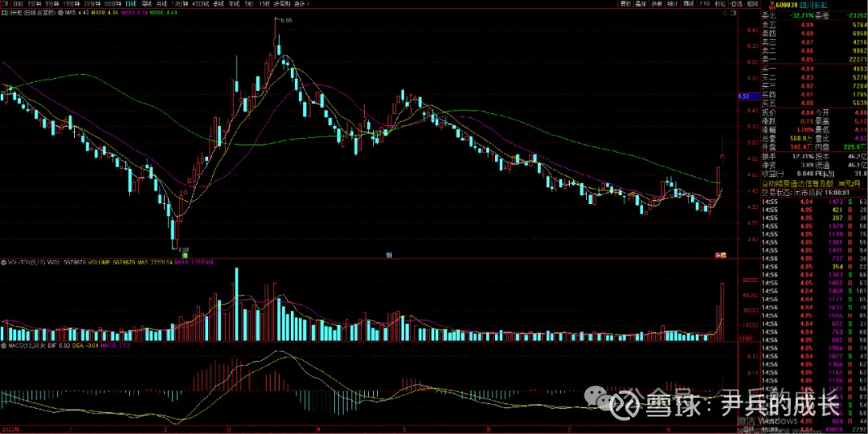This screenshot has height=434, width=868.
Task: Open the F10 company info
Action: [704, 4]
